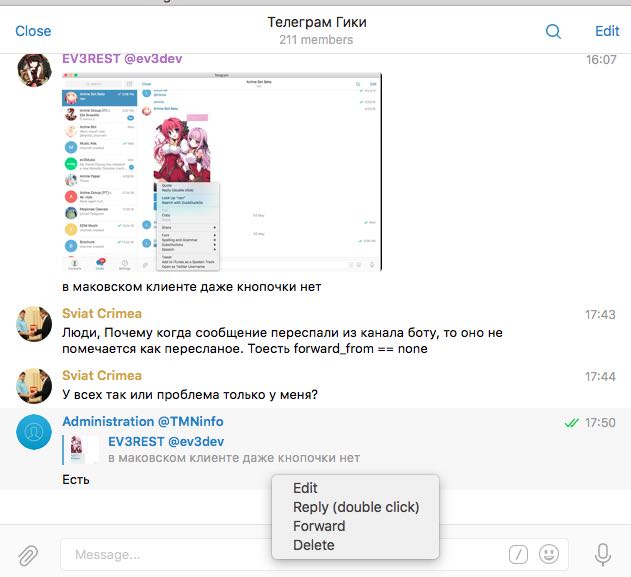Click Edit in the top right header

[607, 31]
